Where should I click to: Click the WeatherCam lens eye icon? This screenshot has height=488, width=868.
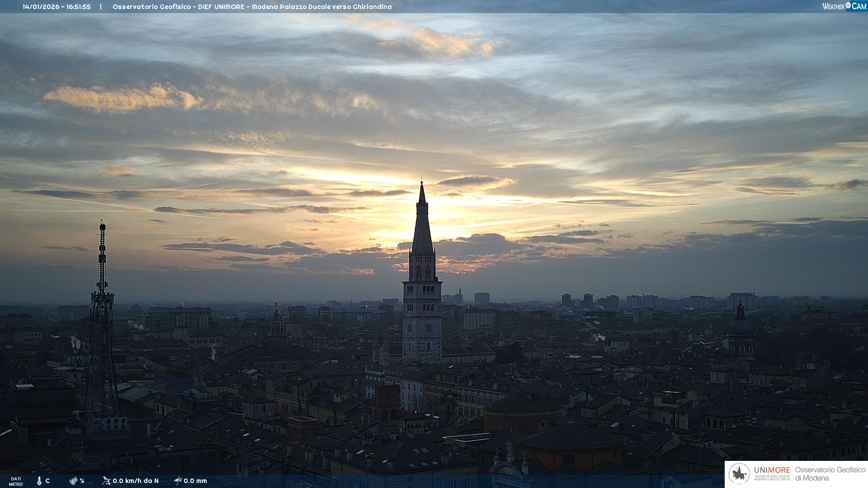848,5
